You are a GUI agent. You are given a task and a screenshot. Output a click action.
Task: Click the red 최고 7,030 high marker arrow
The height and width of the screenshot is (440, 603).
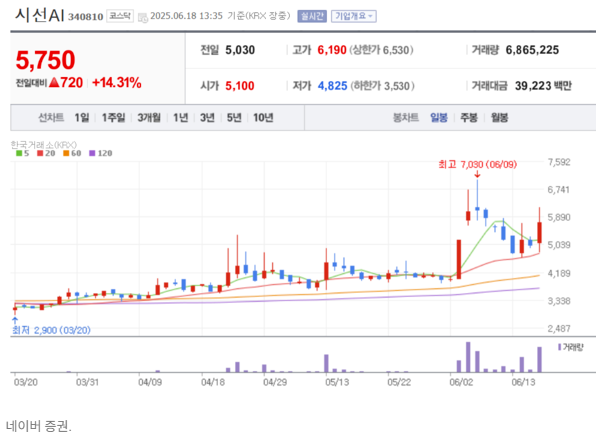pyautogui.click(x=477, y=175)
